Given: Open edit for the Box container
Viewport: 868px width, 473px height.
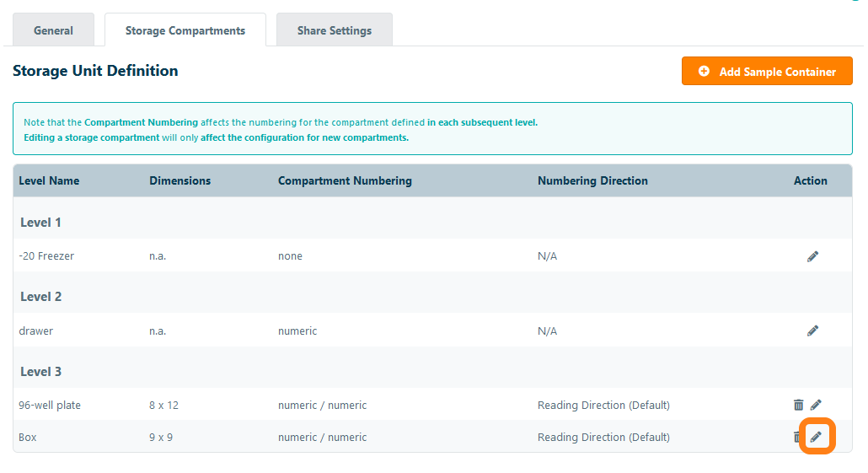Looking at the screenshot, I should click(816, 437).
